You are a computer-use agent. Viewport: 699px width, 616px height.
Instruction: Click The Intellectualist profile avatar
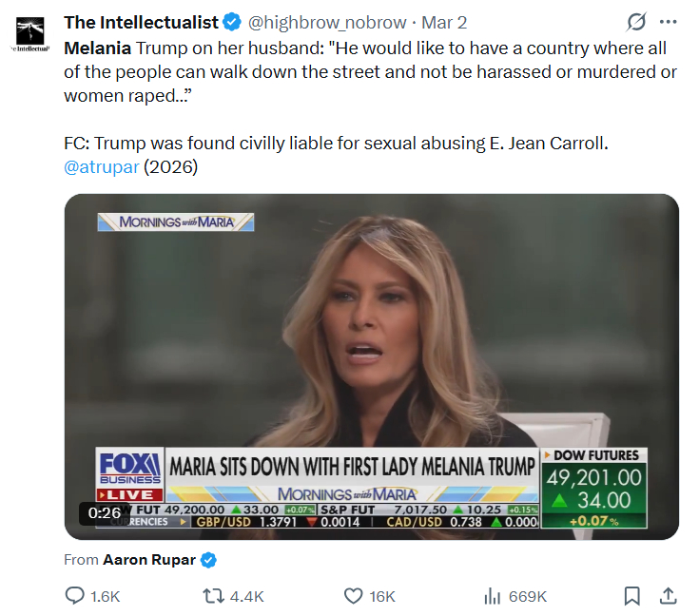click(x=33, y=34)
